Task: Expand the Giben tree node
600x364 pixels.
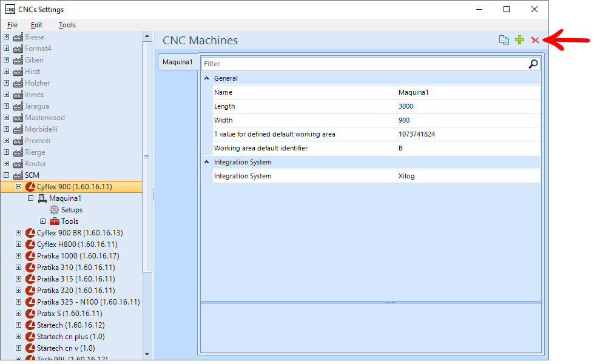Action: point(6,59)
